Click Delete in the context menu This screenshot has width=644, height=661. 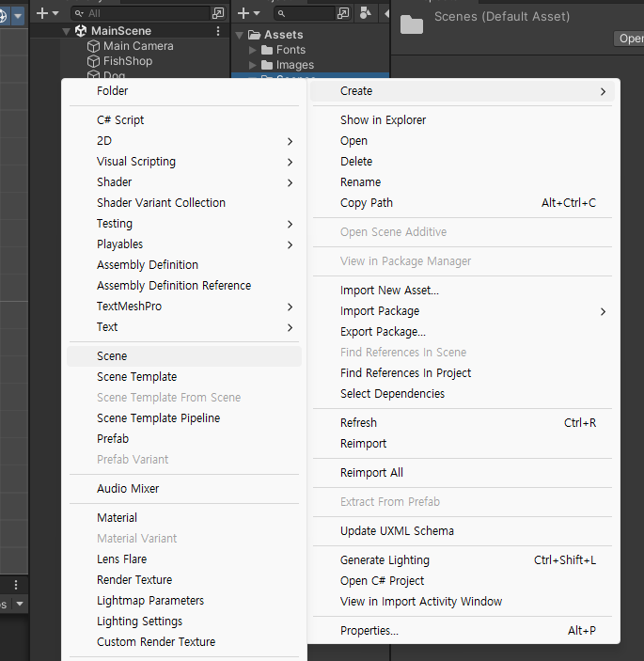pos(463,162)
